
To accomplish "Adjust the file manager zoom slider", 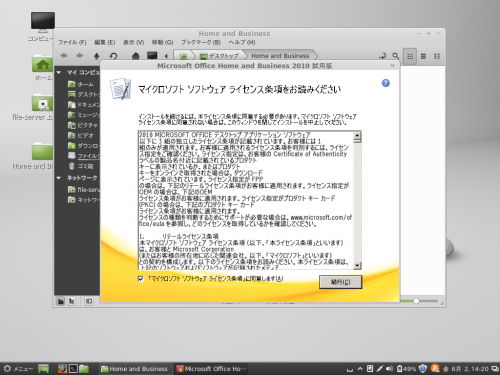I will coord(416,301).
